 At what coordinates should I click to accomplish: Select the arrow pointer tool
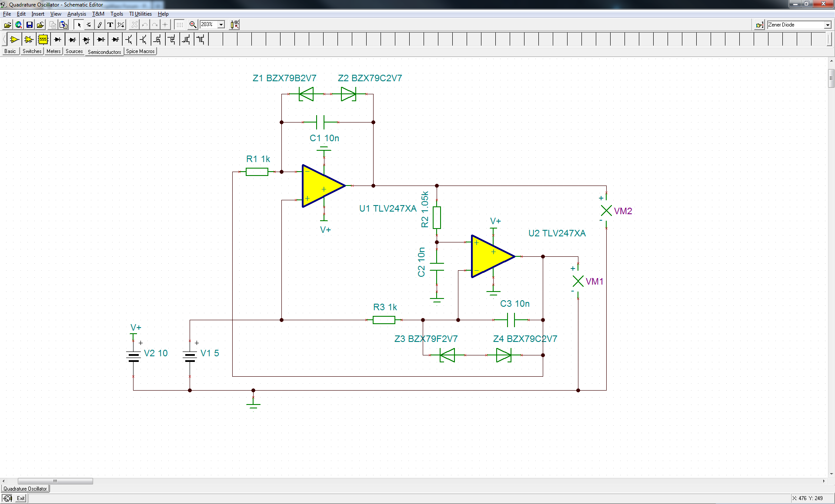pyautogui.click(x=79, y=25)
